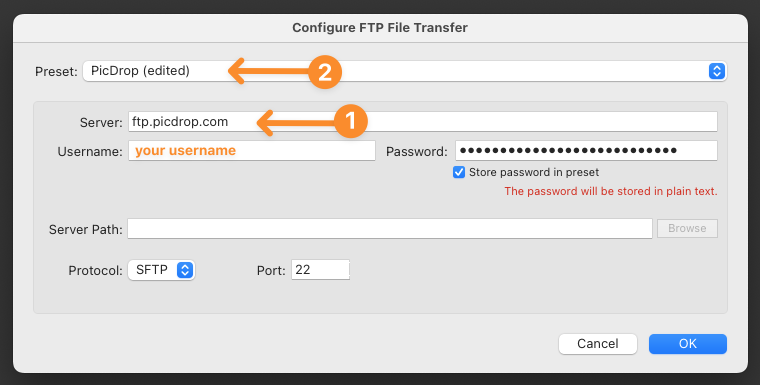Click the orange number 1 badge
The width and height of the screenshot is (760, 385).
(x=350, y=121)
